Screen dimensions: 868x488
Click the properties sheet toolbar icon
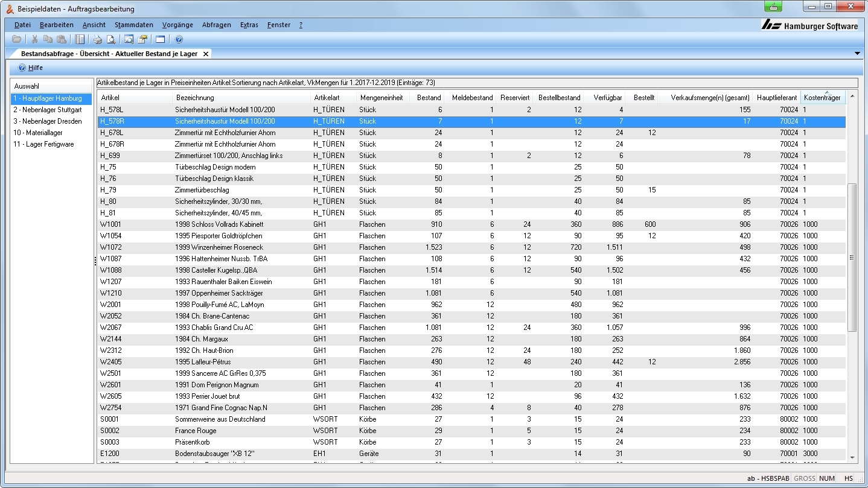[x=142, y=39]
